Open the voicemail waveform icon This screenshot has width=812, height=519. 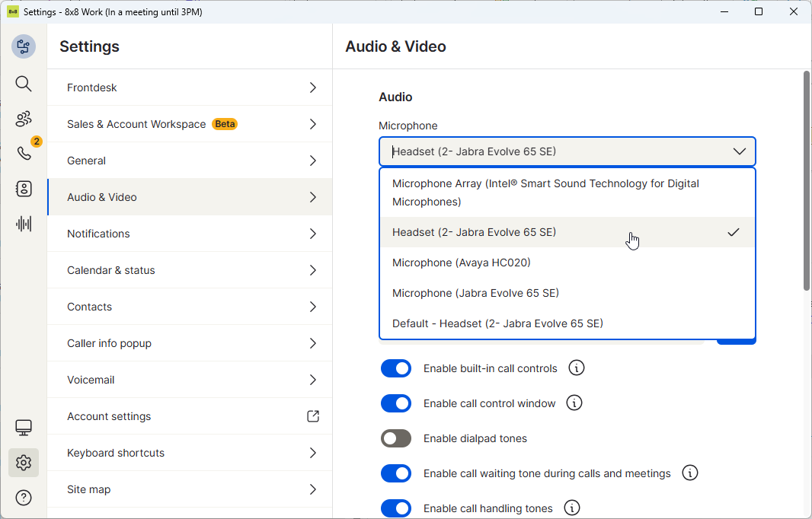point(24,224)
